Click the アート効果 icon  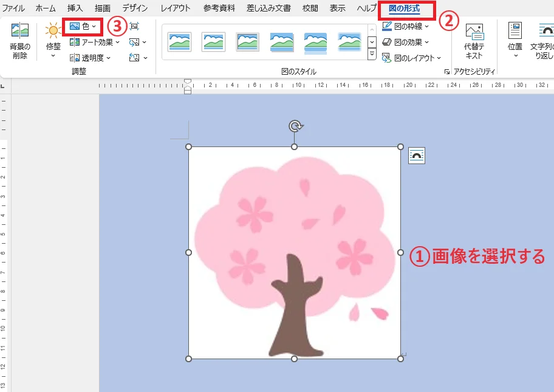click(x=75, y=43)
